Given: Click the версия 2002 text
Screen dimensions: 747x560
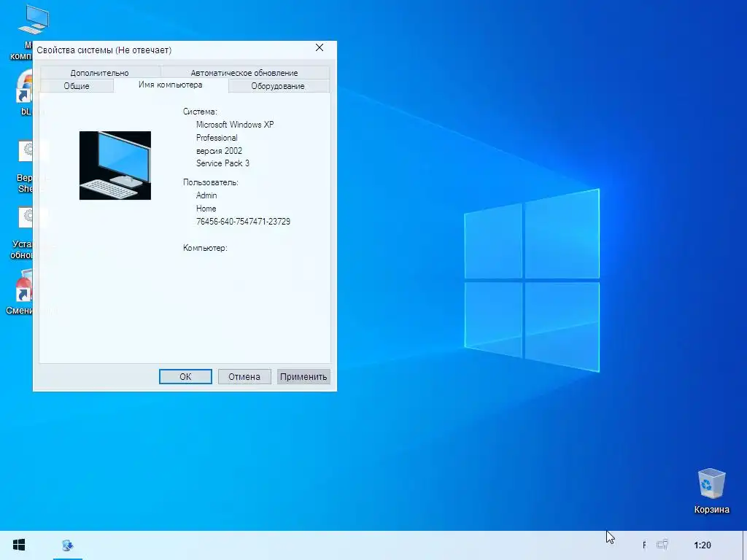Looking at the screenshot, I should tap(219, 151).
